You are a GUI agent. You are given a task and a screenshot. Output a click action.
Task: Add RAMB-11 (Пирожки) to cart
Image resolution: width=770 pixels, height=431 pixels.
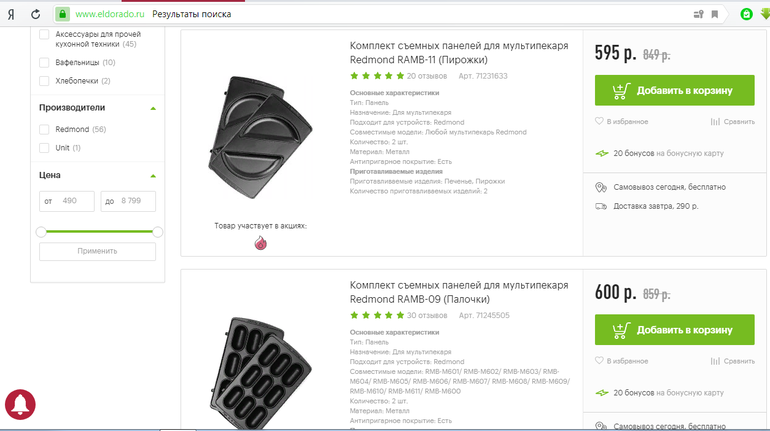[674, 90]
